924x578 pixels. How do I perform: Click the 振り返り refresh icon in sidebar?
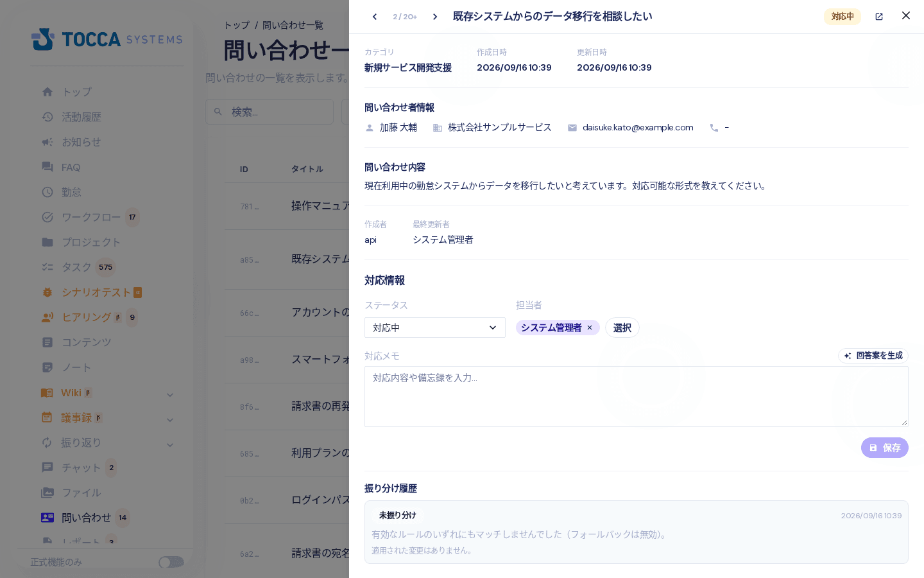(47, 442)
